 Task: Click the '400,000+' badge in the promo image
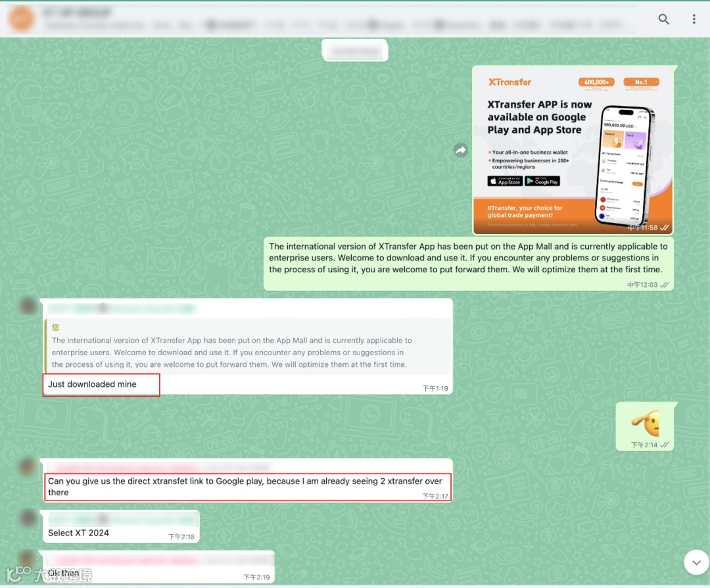(596, 82)
